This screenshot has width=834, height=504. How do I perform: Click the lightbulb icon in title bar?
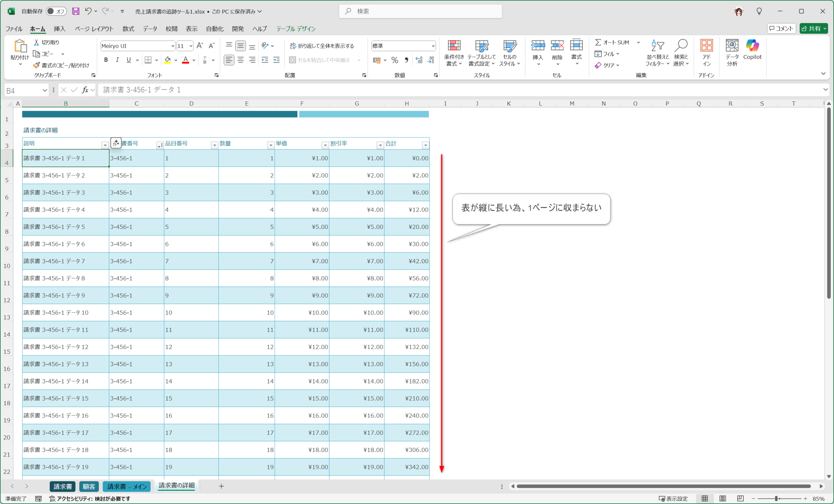759,11
